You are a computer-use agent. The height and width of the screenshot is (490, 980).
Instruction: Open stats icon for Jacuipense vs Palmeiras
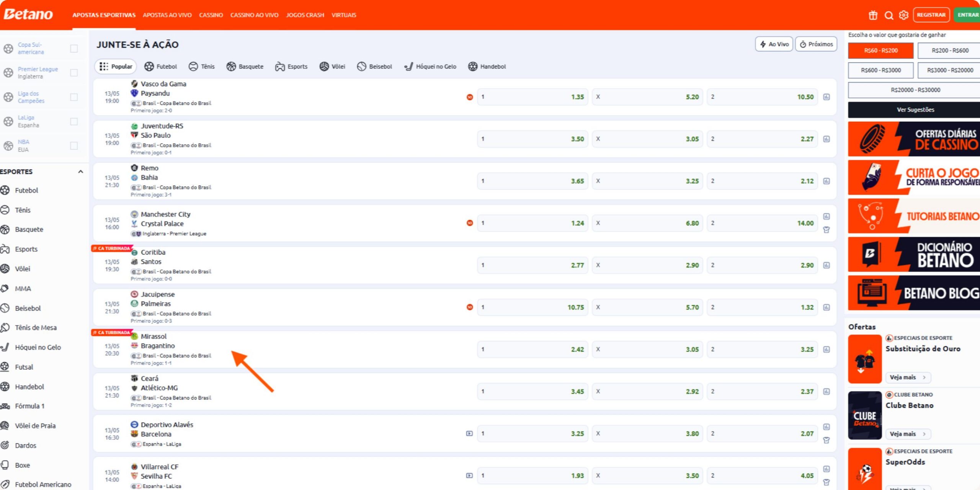pos(826,307)
